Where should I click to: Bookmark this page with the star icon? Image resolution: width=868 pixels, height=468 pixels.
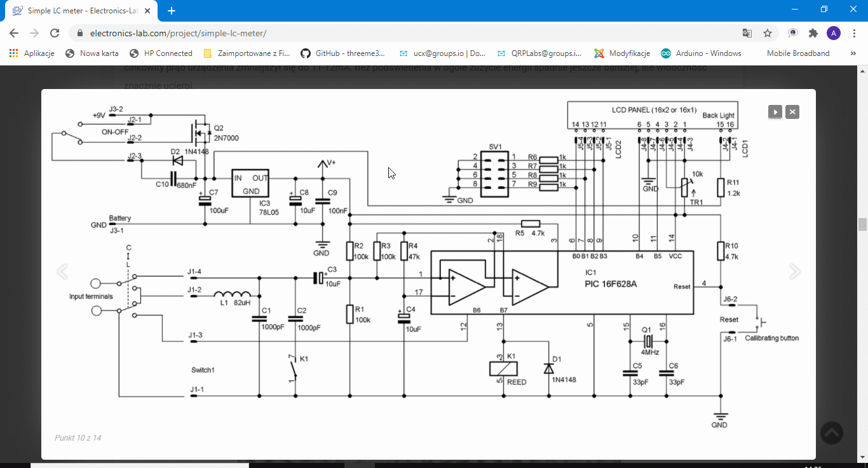(768, 33)
